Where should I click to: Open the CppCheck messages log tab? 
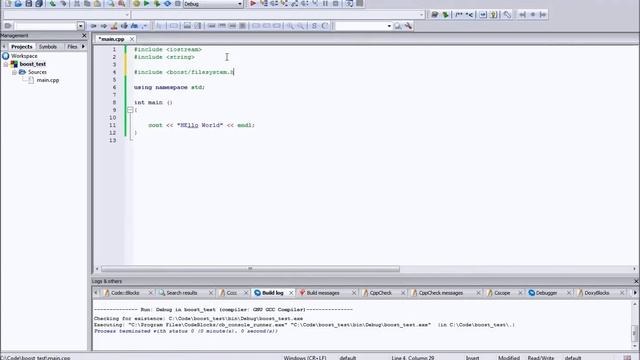pos(440,293)
